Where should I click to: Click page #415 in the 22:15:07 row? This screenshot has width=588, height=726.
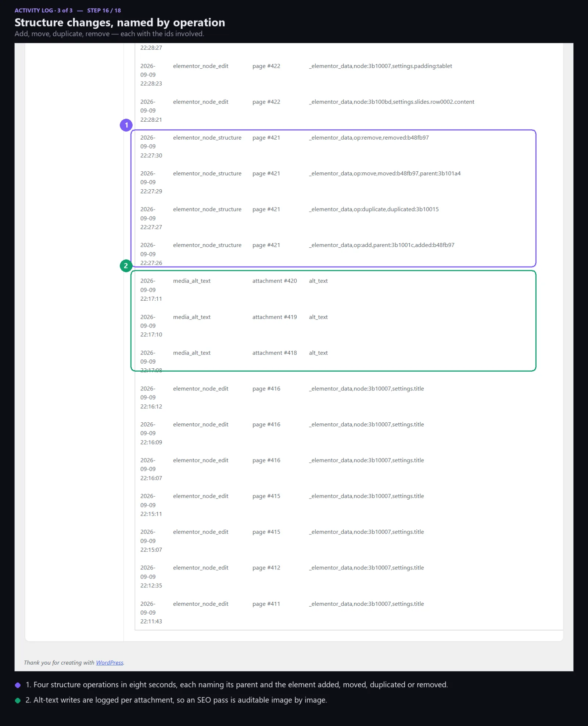[x=266, y=532]
